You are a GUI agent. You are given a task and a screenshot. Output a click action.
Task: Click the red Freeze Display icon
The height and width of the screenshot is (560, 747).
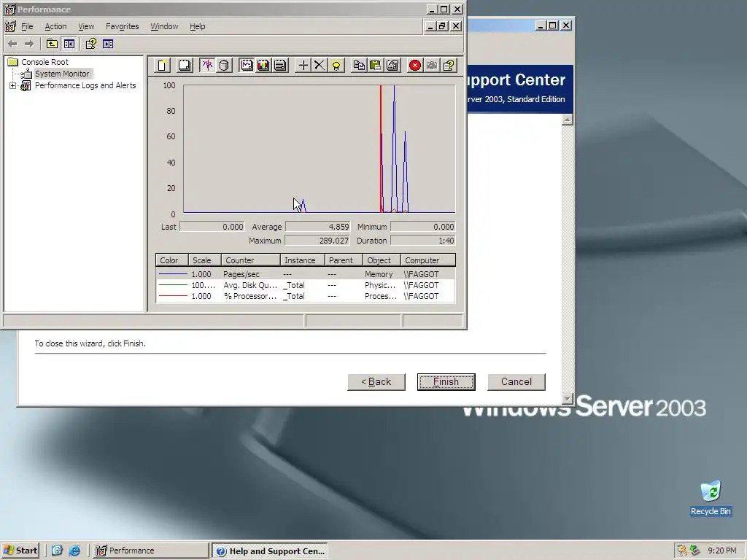click(415, 65)
